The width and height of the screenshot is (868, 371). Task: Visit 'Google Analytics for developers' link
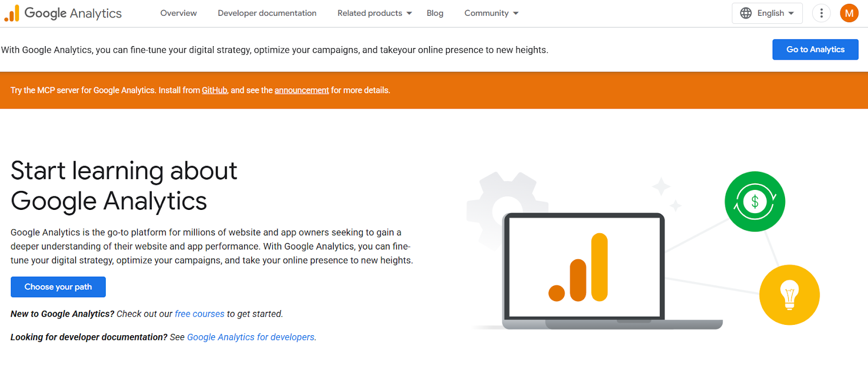[x=251, y=337]
